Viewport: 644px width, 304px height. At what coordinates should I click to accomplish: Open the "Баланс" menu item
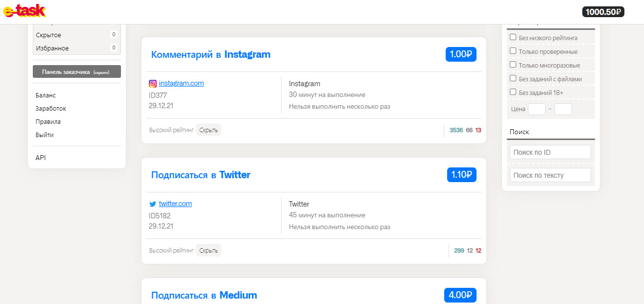tap(46, 95)
